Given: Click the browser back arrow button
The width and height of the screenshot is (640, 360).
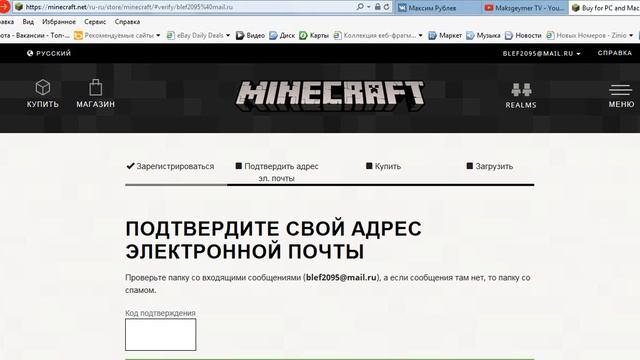Looking at the screenshot, I should tap(4, 7).
